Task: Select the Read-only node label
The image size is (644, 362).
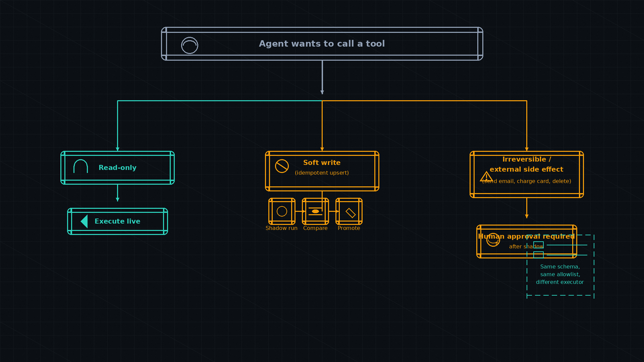Action: click(117, 168)
